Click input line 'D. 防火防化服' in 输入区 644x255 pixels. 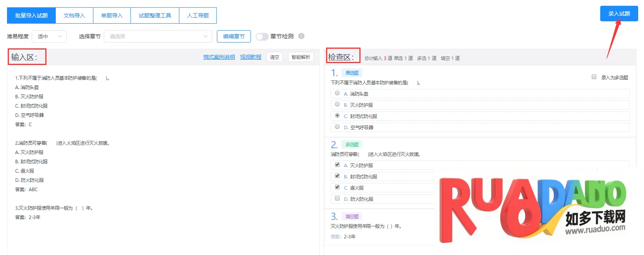click(29, 180)
